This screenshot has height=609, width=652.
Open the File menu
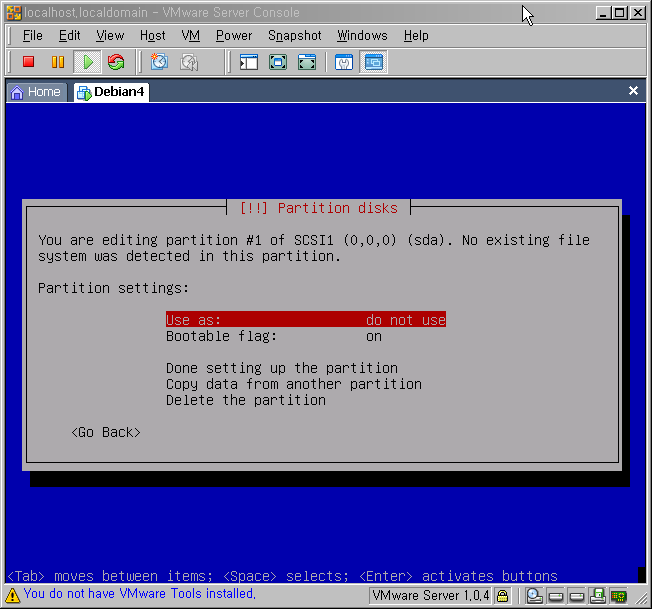pyautogui.click(x=33, y=35)
